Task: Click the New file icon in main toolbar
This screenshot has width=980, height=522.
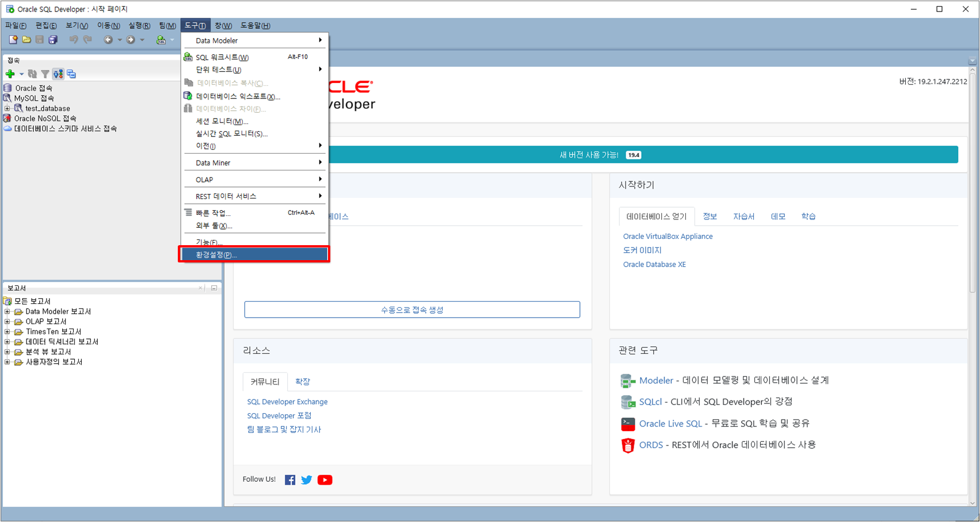Action: coord(13,40)
